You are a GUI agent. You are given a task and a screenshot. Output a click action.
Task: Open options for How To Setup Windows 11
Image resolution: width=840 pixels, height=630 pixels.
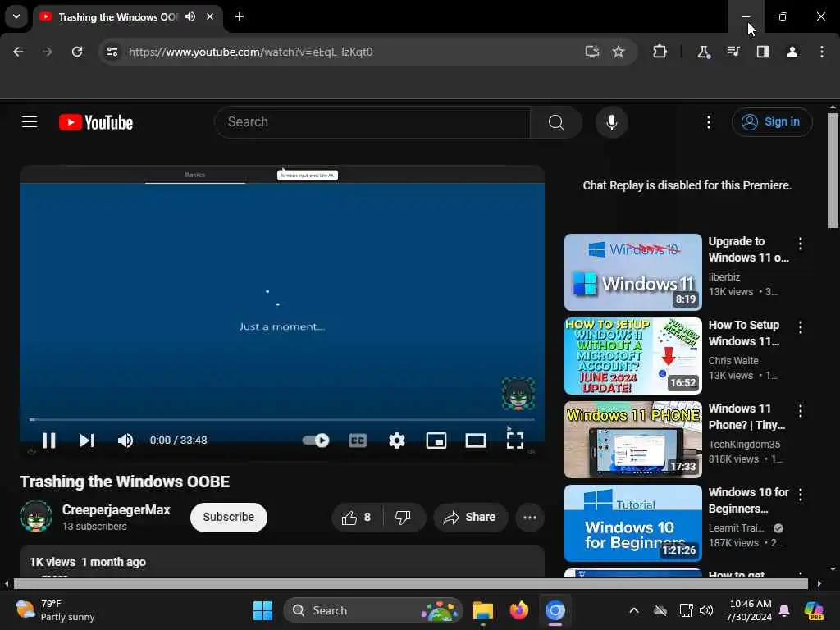[x=801, y=327]
